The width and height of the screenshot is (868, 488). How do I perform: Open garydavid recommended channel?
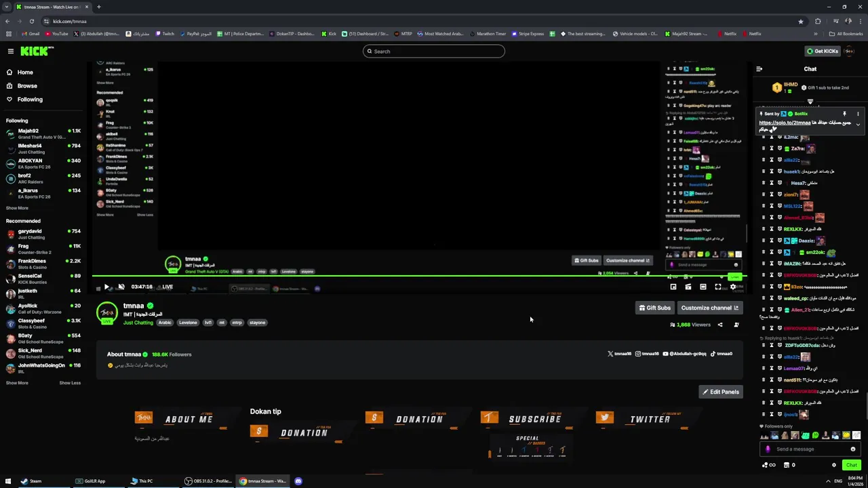click(x=42, y=234)
